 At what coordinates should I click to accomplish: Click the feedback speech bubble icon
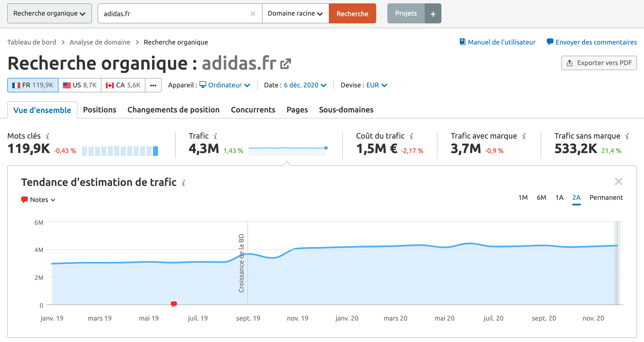tap(550, 42)
